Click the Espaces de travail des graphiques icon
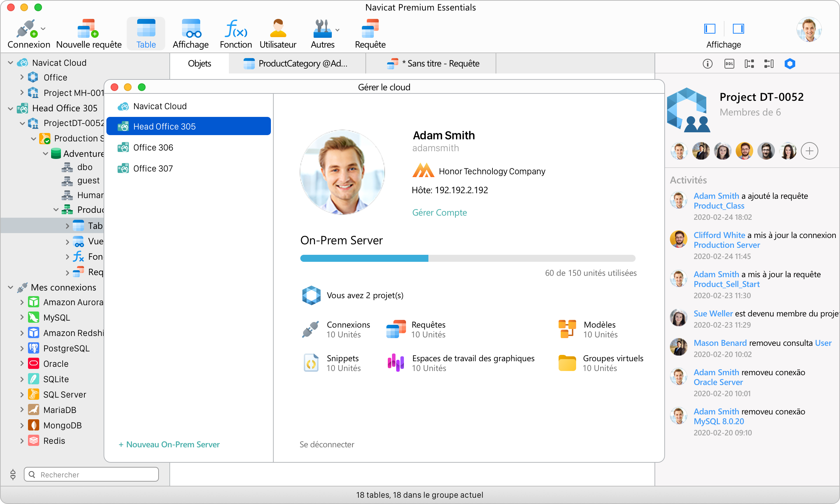 click(x=396, y=363)
